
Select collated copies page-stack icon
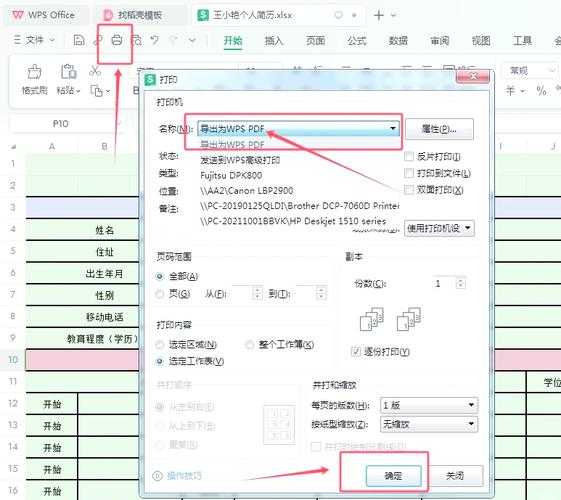pyautogui.click(x=372, y=319)
